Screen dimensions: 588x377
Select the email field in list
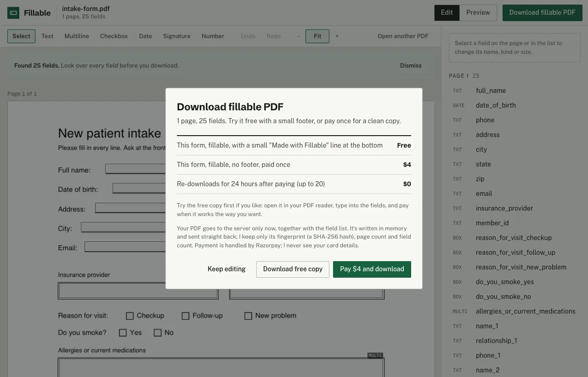point(514,194)
